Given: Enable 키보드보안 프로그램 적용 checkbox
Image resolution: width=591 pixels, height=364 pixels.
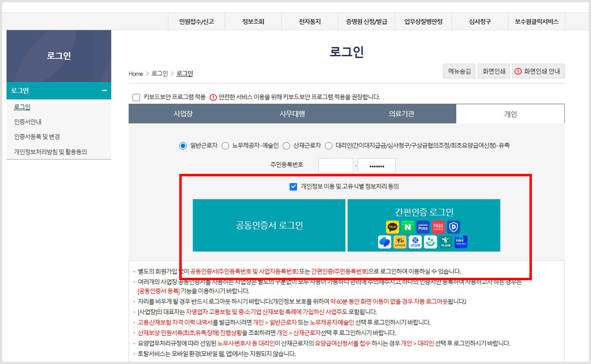Looking at the screenshot, I should (x=136, y=97).
